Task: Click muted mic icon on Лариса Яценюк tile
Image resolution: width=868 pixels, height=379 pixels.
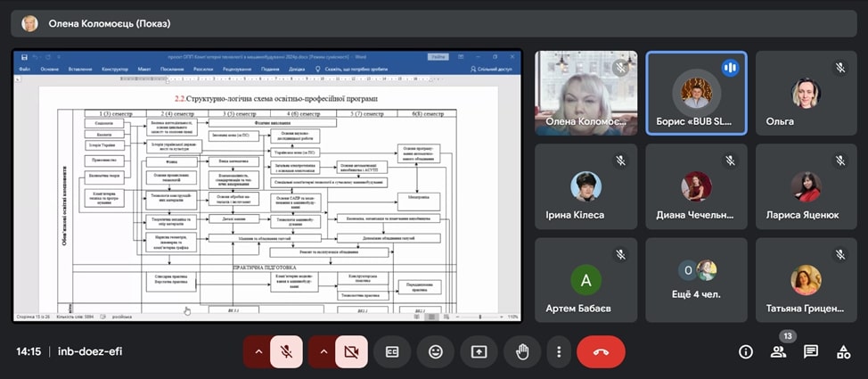Action: coord(840,161)
